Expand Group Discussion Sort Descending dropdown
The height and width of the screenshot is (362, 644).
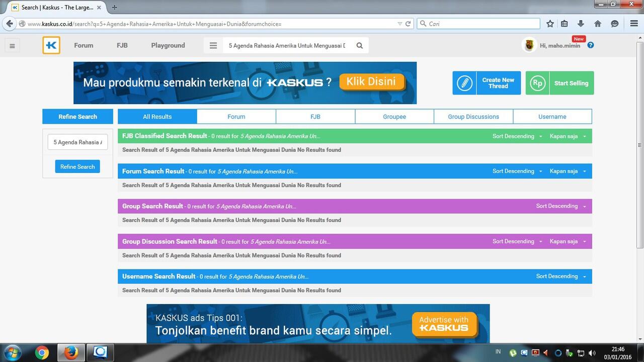pos(517,241)
